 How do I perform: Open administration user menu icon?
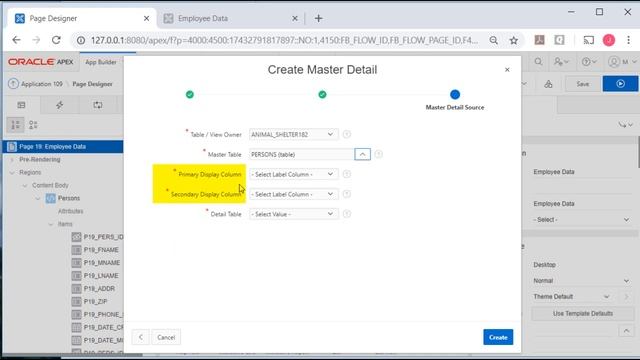561,62
